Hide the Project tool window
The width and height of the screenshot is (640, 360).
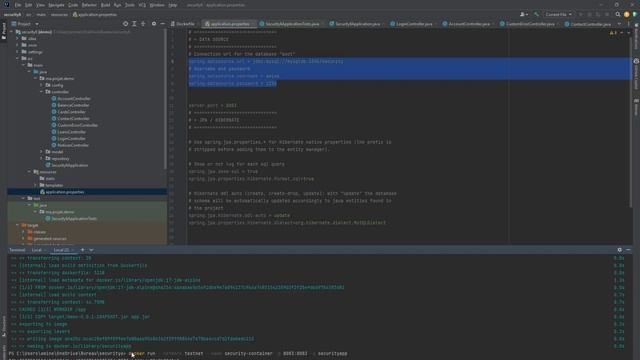click(x=162, y=24)
